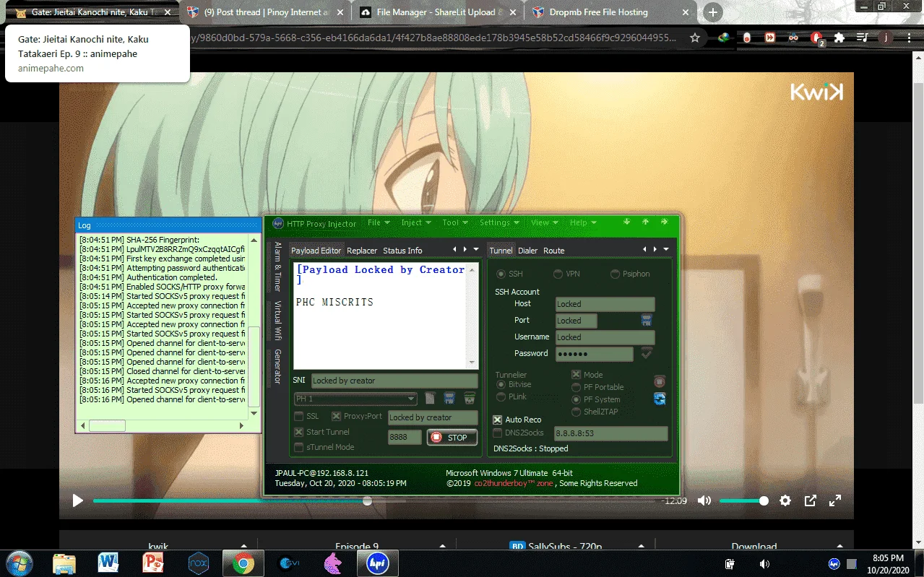This screenshot has height=577, width=924.
Task: Click the save SSH account floppy icon
Action: pos(647,319)
